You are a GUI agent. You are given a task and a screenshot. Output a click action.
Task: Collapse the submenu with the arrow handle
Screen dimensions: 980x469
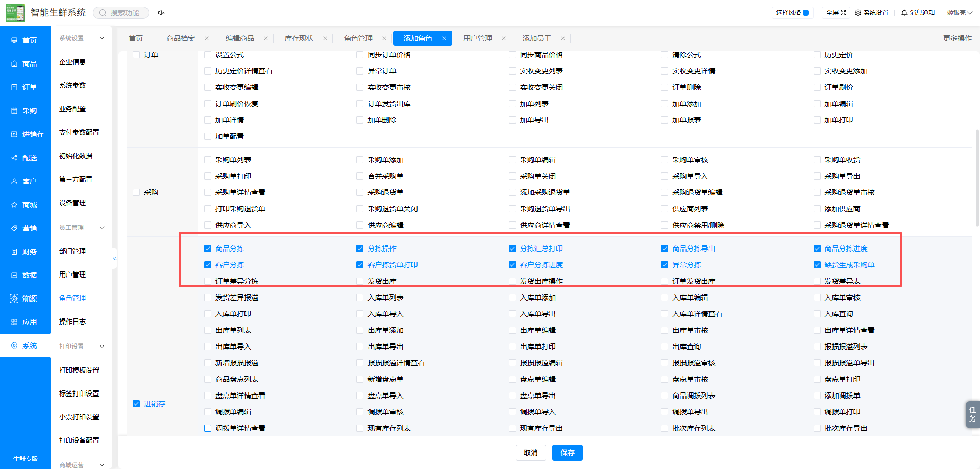(x=115, y=258)
